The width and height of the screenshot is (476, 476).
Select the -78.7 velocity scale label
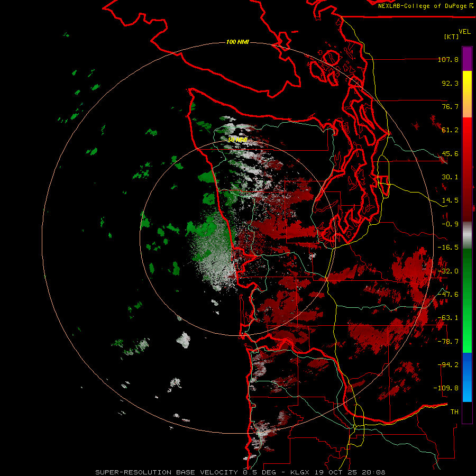(x=448, y=342)
